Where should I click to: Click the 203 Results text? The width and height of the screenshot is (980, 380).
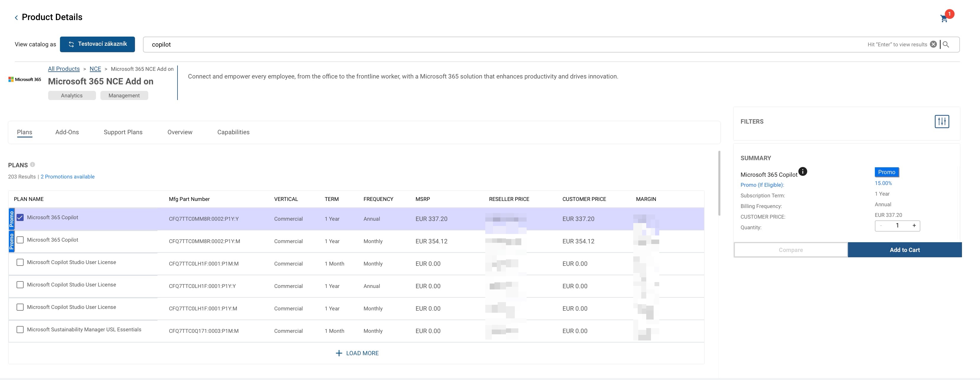pyautogui.click(x=22, y=177)
